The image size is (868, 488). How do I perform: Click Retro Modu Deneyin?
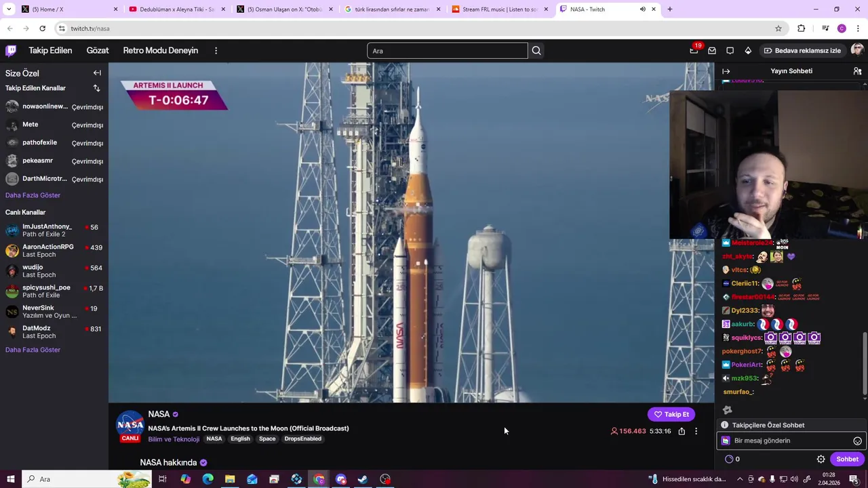tap(161, 50)
